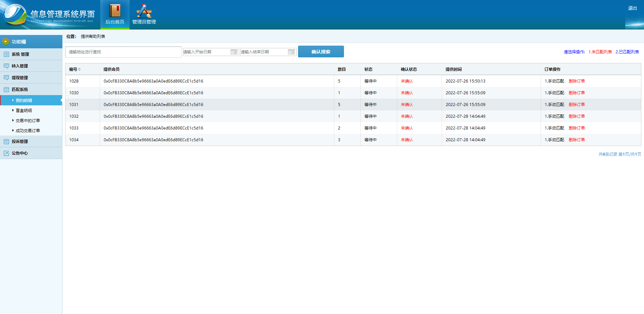644x314 pixels.
Task: Open 成功交易订单 submenu item
Action: click(x=28, y=130)
